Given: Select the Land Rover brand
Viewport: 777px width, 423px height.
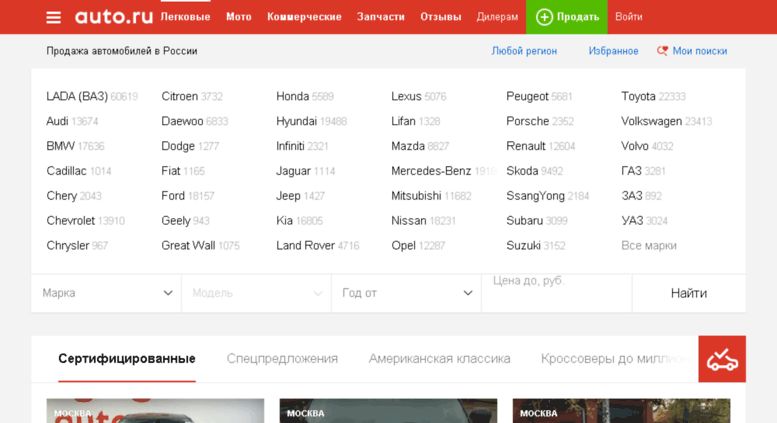Looking at the screenshot, I should click(x=305, y=246).
